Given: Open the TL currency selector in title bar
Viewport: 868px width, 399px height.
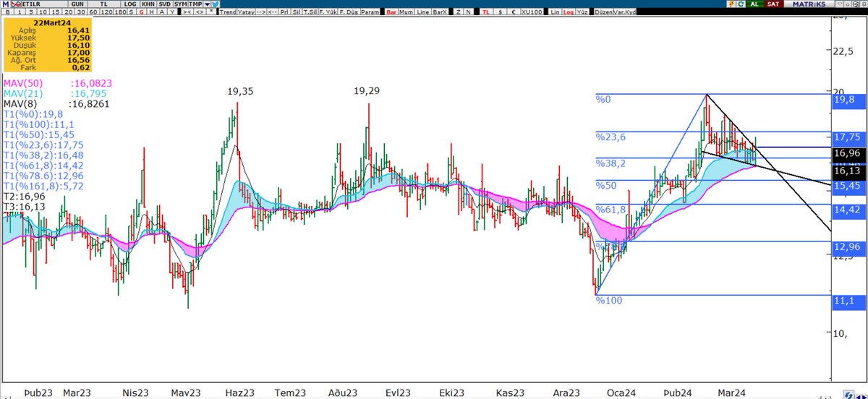Looking at the screenshot, I should pos(103,4).
